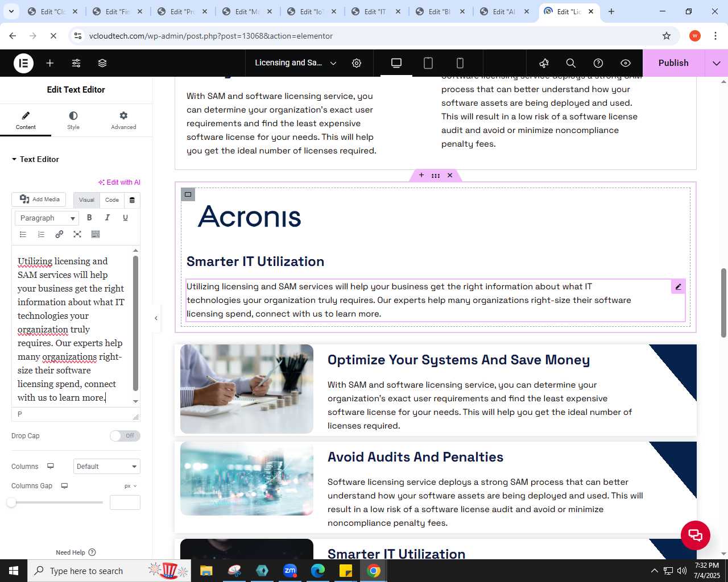The image size is (728, 582).
Task: Click Columns Gap responsive device icon
Action: (64, 486)
